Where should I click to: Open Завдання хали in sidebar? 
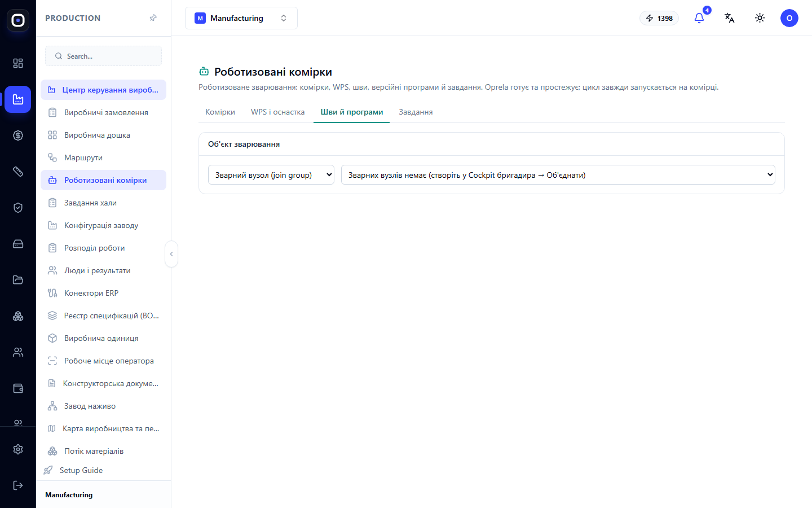[104, 203]
